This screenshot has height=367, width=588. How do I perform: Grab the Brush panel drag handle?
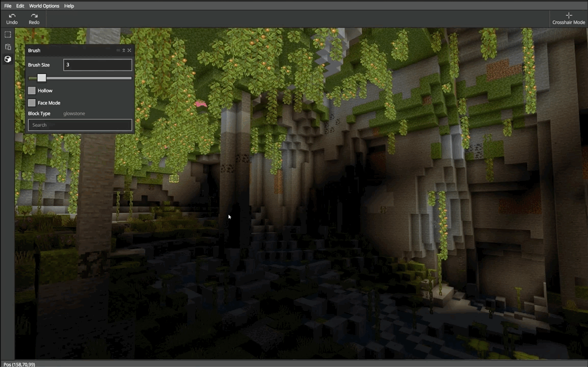tap(118, 50)
